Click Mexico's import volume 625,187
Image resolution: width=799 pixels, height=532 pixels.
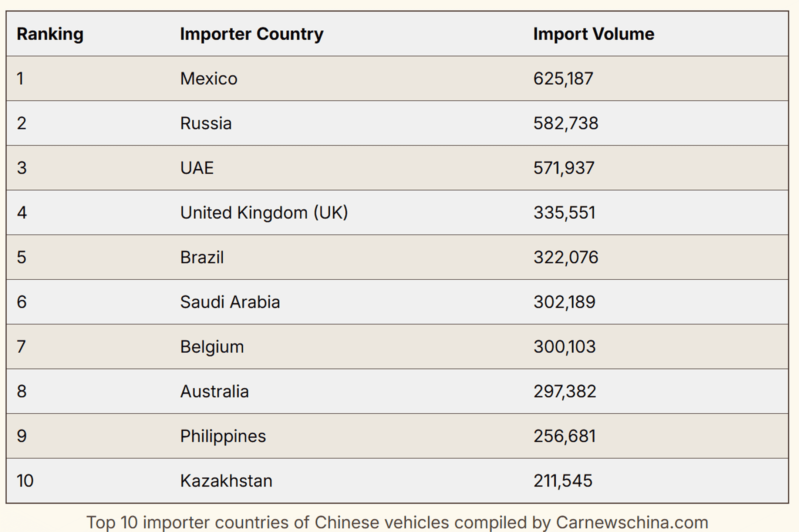point(563,78)
